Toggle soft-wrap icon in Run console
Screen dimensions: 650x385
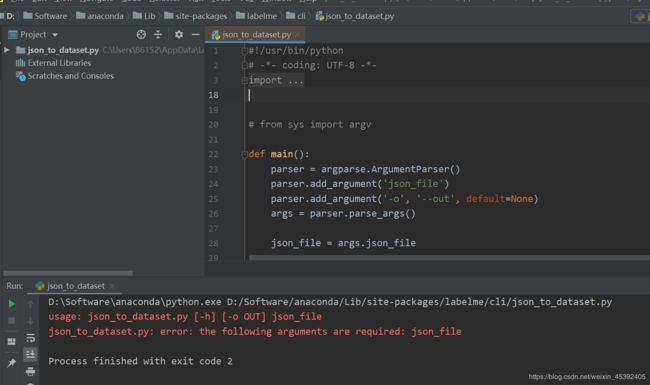click(x=30, y=338)
